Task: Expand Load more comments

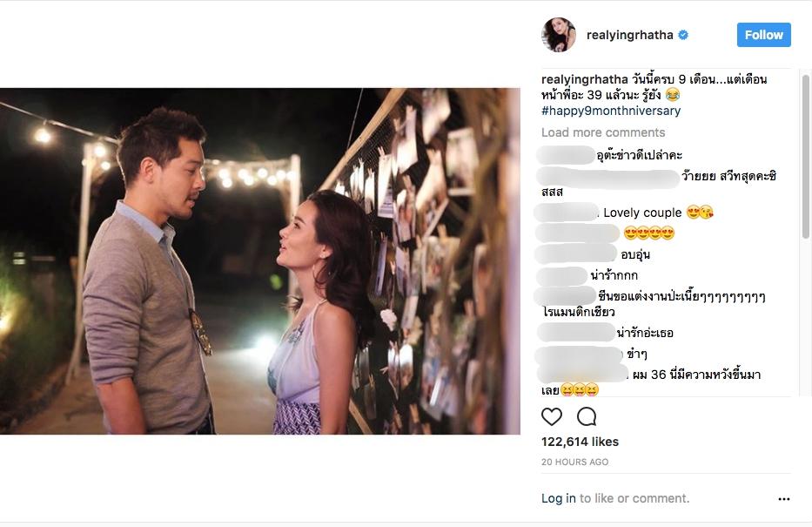Action: [603, 132]
